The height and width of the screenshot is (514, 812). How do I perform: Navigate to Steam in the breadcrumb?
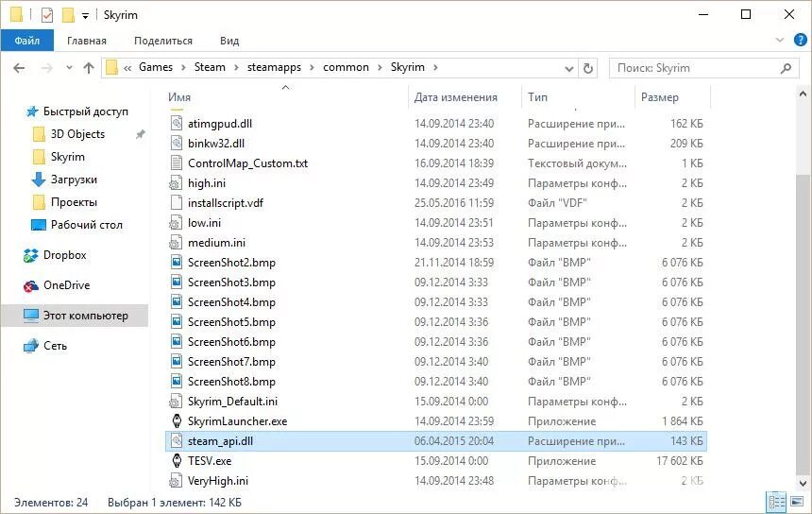(x=210, y=67)
